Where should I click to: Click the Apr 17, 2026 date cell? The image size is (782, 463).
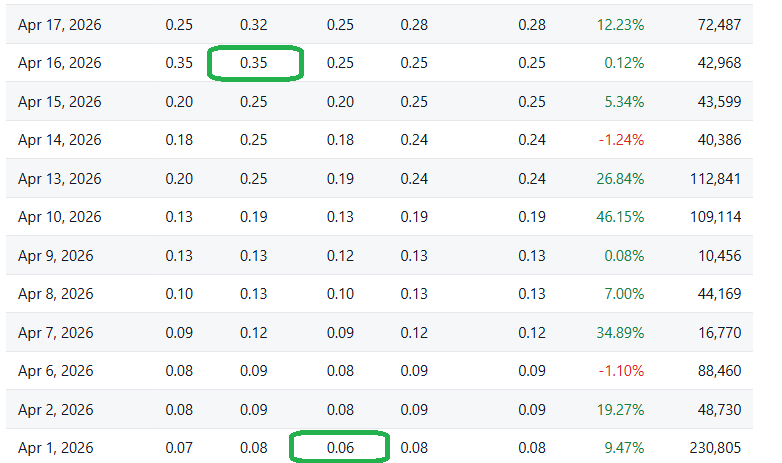click(x=59, y=24)
